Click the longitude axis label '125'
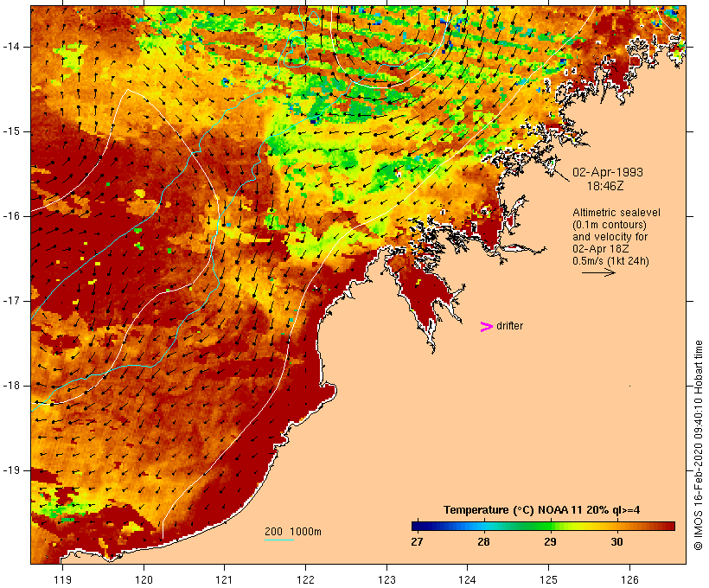This screenshot has height=588, width=709. click(549, 579)
